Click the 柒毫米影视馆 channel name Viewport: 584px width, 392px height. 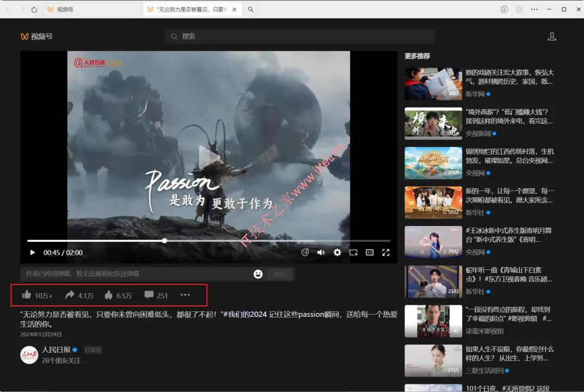[x=484, y=331]
